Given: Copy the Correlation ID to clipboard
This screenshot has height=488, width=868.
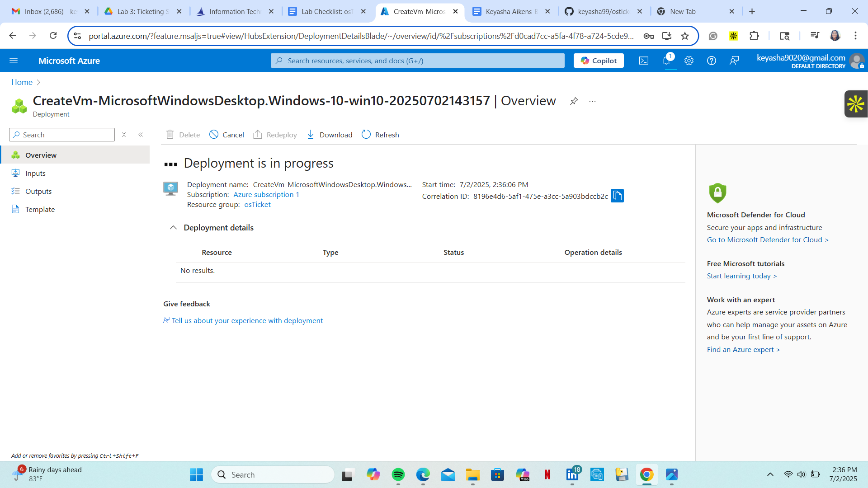Looking at the screenshot, I should pyautogui.click(x=617, y=196).
